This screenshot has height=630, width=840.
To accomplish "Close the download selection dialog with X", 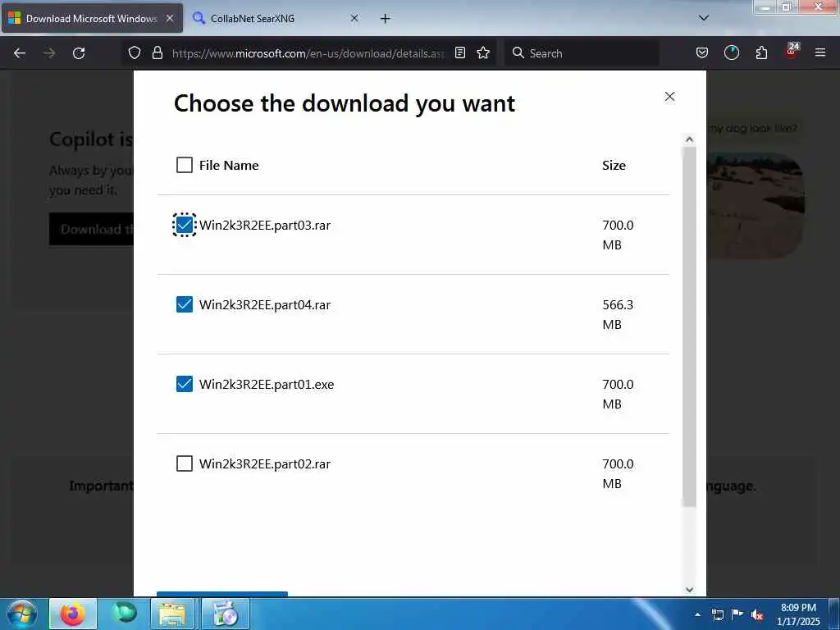I will [x=669, y=97].
